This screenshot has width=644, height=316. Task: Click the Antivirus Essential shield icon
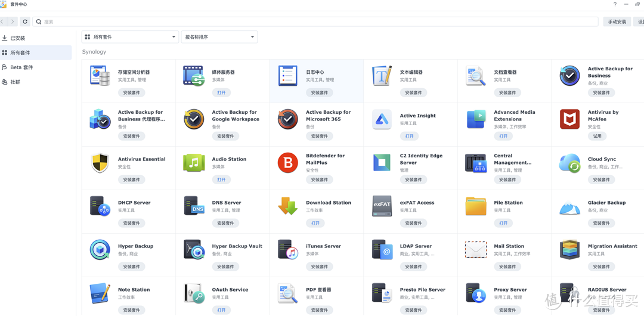tap(100, 163)
